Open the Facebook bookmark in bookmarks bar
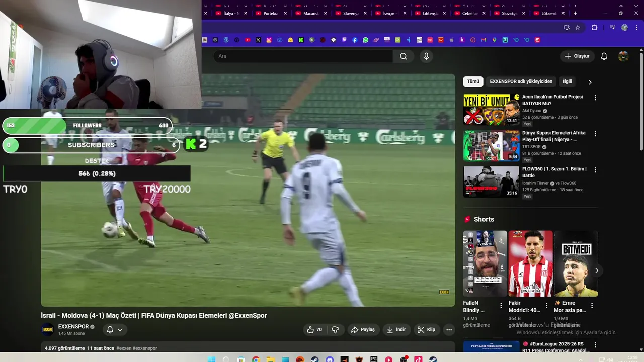Screen dimensions: 644x362 pos(355,40)
